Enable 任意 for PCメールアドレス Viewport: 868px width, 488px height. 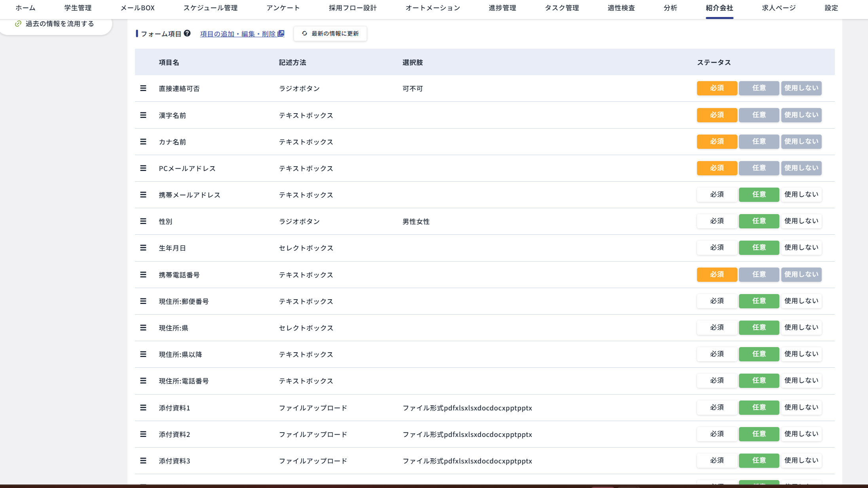tap(759, 168)
